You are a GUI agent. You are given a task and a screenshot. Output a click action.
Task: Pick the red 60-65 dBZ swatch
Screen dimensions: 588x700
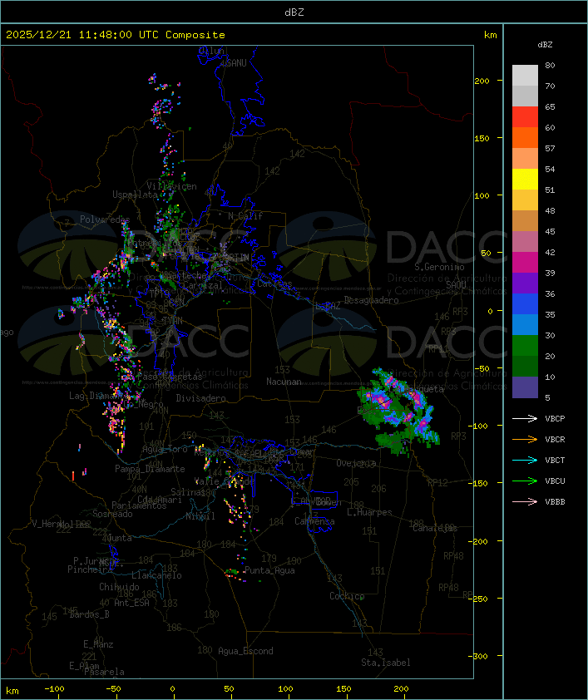pos(525,117)
